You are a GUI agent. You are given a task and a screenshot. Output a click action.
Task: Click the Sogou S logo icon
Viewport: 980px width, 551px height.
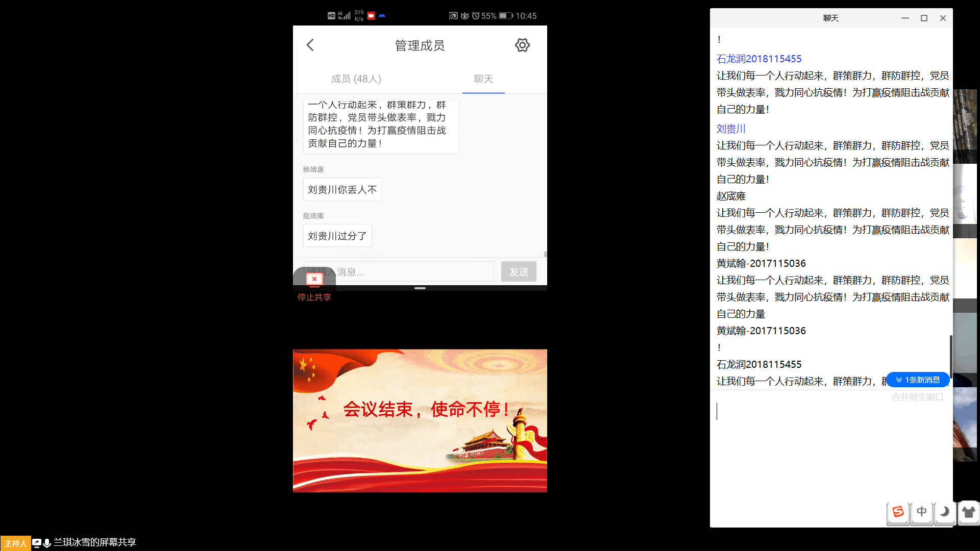click(x=898, y=512)
